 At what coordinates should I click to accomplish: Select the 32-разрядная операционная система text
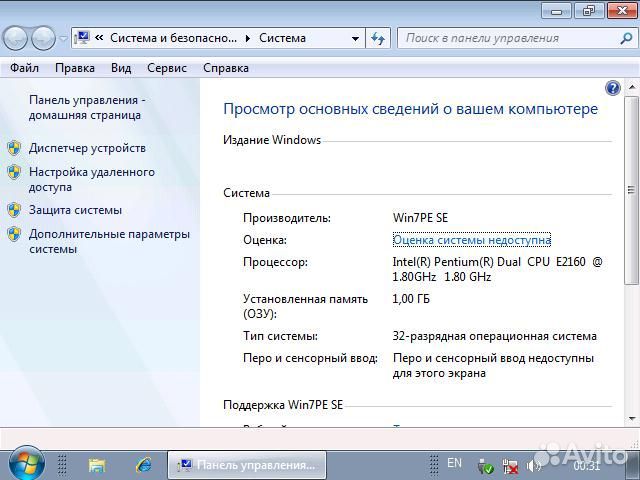[x=494, y=336]
